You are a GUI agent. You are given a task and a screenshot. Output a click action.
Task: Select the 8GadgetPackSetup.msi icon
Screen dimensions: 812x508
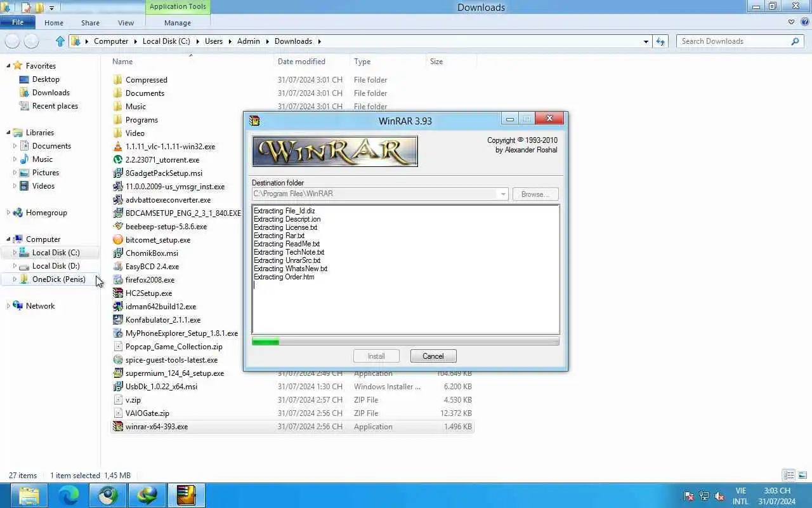pos(117,173)
